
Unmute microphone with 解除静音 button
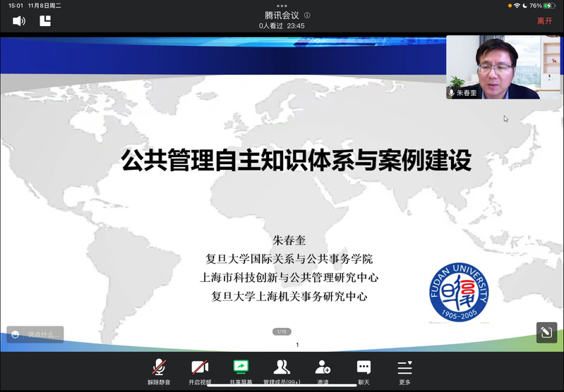click(x=160, y=371)
